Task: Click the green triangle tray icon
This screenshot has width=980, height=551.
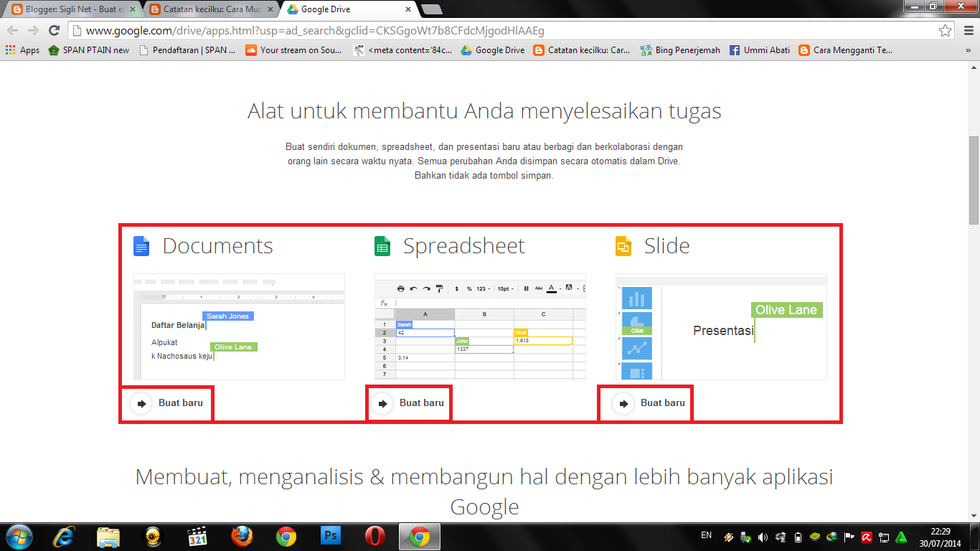Action: [x=902, y=537]
